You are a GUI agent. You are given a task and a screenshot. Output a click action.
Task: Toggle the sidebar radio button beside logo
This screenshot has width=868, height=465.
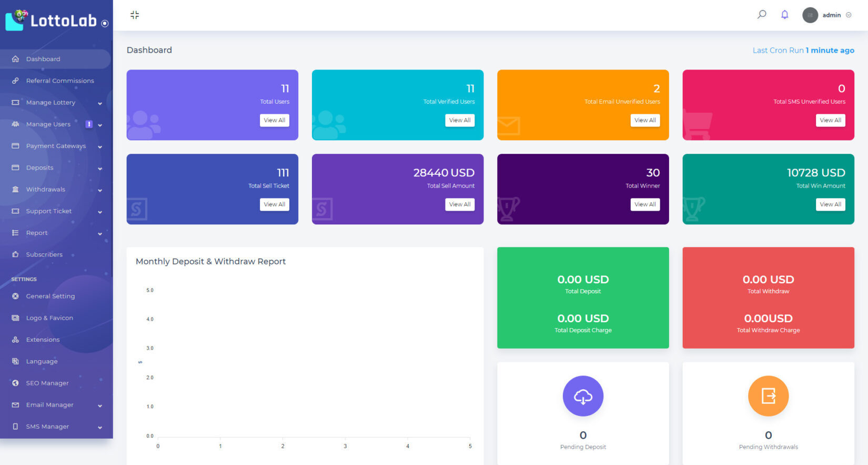[x=105, y=23]
